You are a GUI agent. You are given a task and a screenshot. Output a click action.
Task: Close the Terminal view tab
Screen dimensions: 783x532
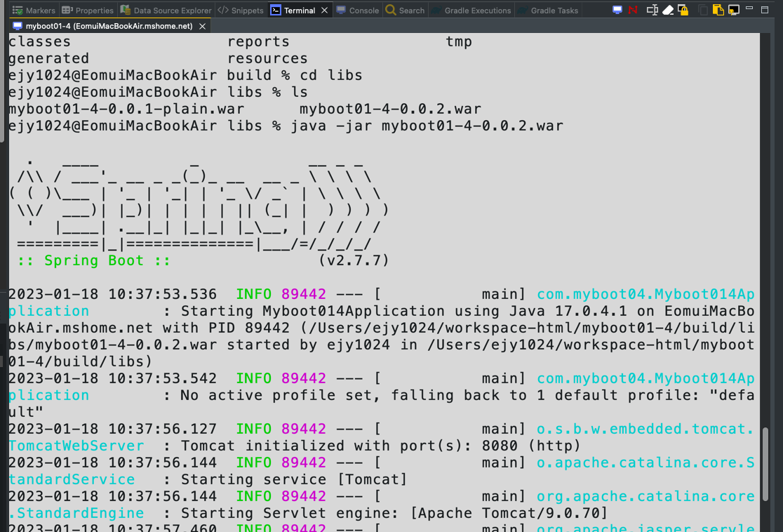[325, 11]
